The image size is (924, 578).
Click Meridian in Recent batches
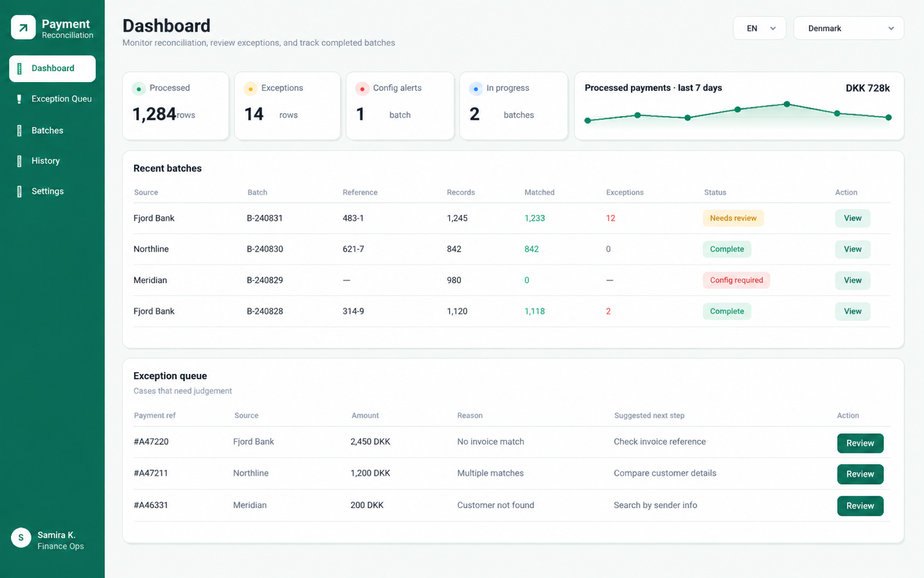click(x=150, y=280)
